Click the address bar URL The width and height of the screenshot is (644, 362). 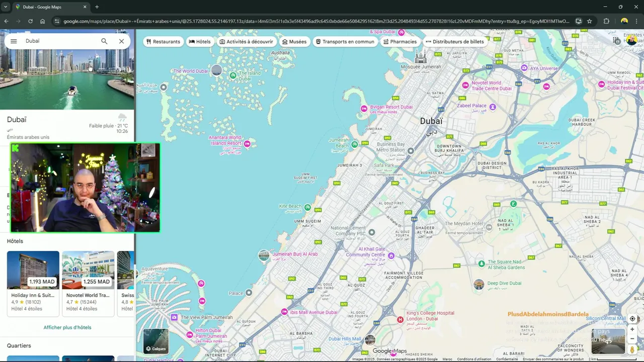coord(316,21)
